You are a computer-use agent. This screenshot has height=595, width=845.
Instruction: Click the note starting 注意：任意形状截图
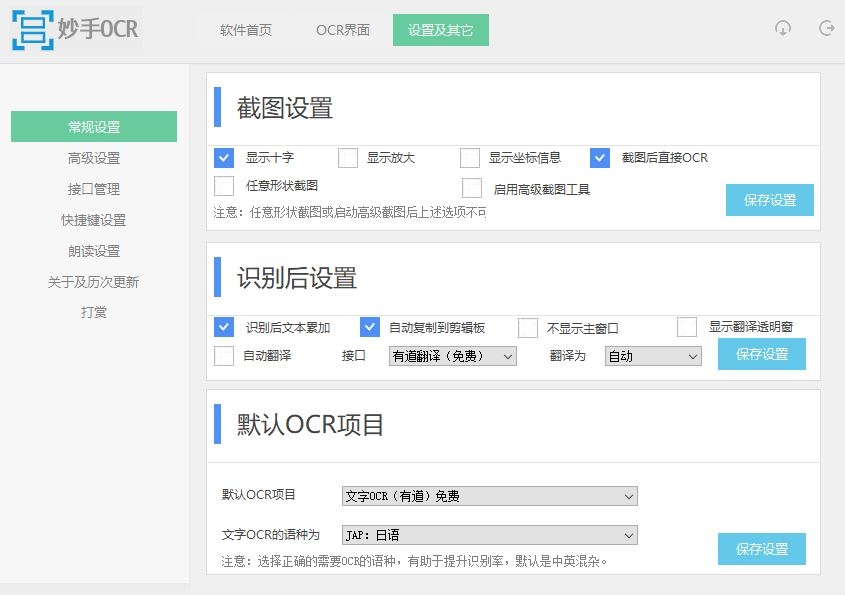(350, 212)
